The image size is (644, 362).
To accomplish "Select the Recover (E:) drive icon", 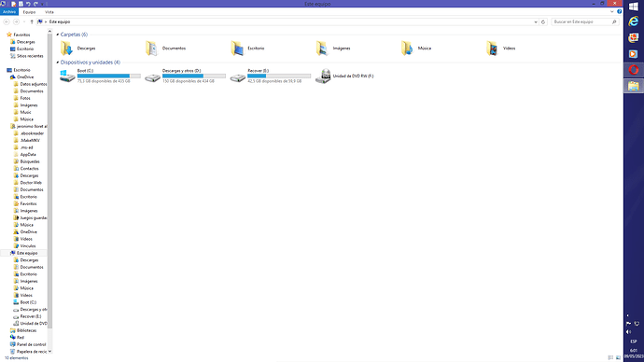I will tap(238, 77).
